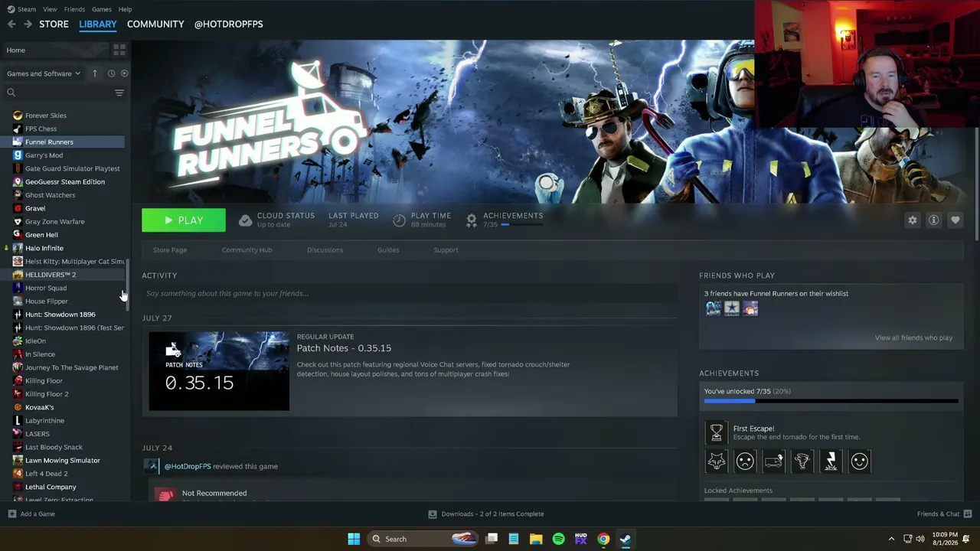Open the lightning strike achievement icon
This screenshot has width=980, height=551.
[x=831, y=461]
